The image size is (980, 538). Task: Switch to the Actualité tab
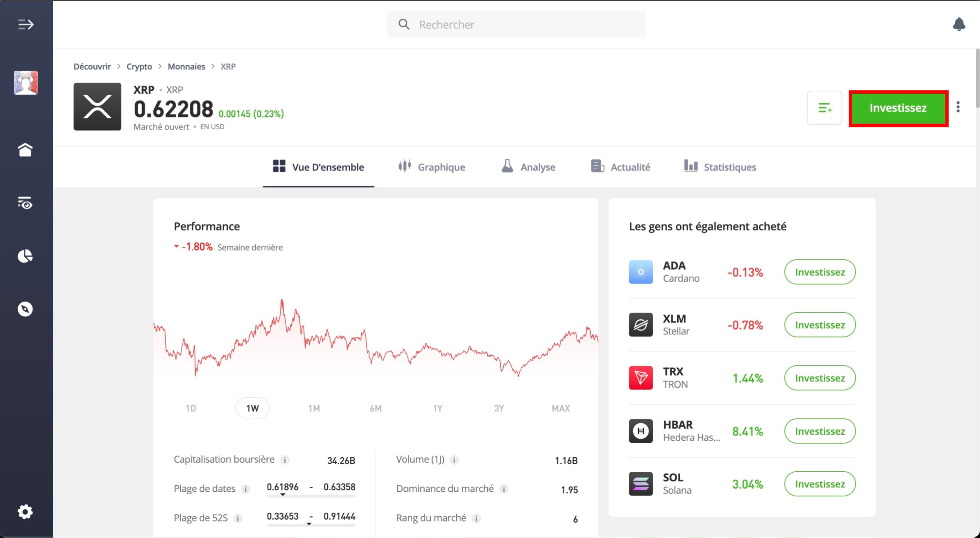620,167
